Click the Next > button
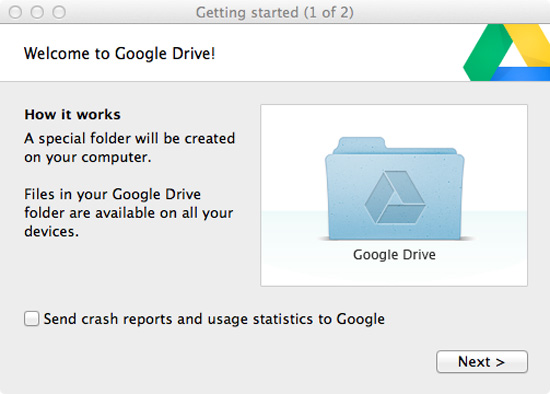 click(x=482, y=361)
